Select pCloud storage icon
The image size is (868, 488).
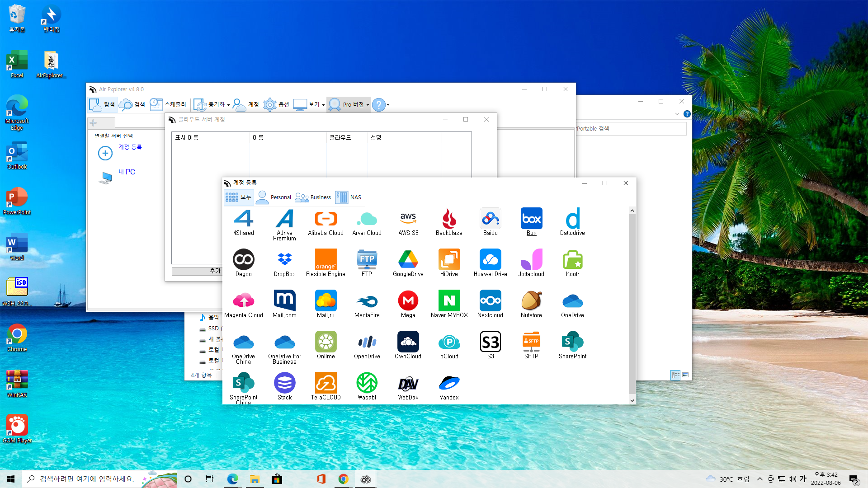coord(449,345)
